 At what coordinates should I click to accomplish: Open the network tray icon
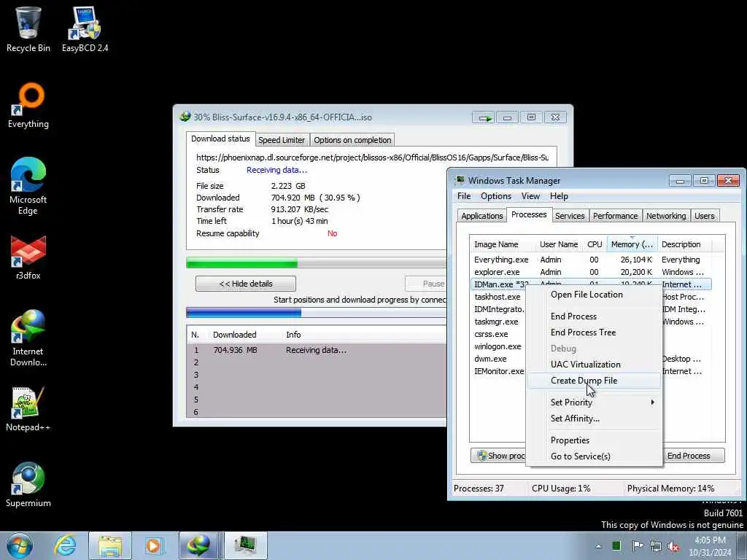[x=656, y=546]
